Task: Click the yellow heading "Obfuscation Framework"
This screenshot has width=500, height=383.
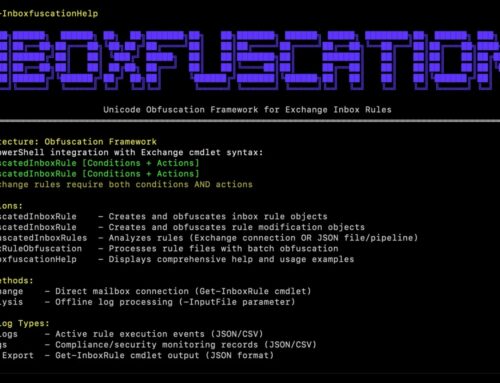Action: tap(100, 142)
